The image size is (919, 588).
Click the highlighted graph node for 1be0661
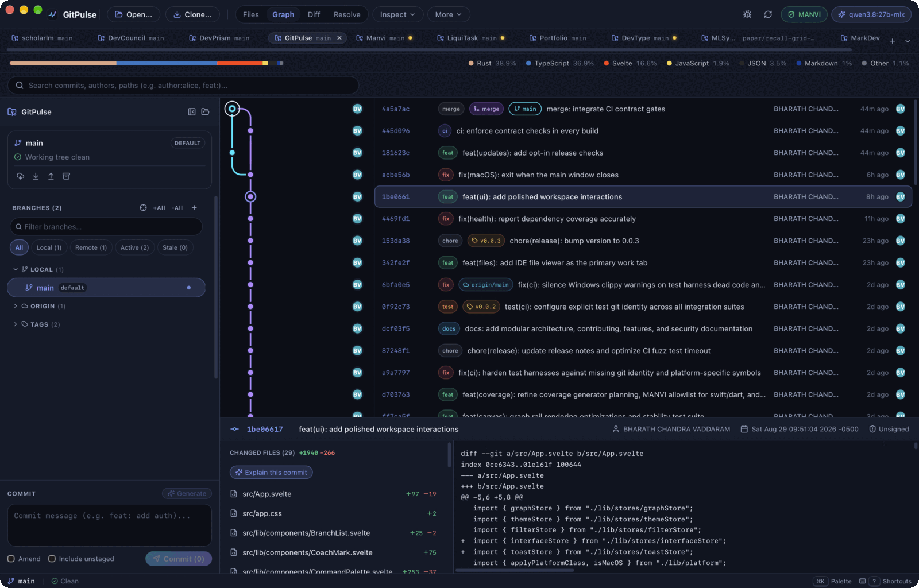coord(250,197)
